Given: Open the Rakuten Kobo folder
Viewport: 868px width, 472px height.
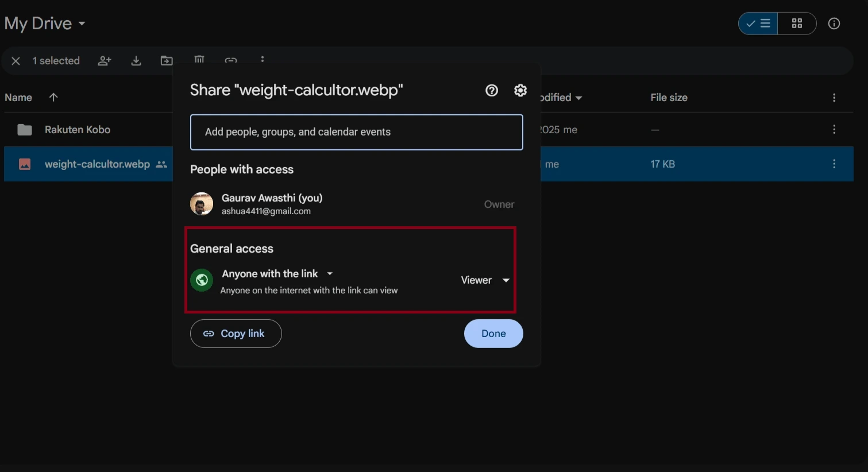Looking at the screenshot, I should [x=78, y=129].
